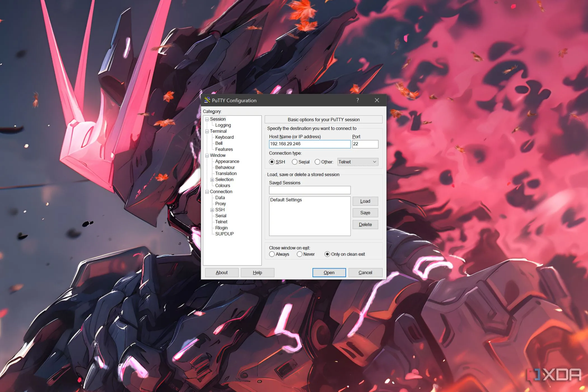Close the PuTTY Configuration window
The height and width of the screenshot is (392, 588).
(377, 100)
